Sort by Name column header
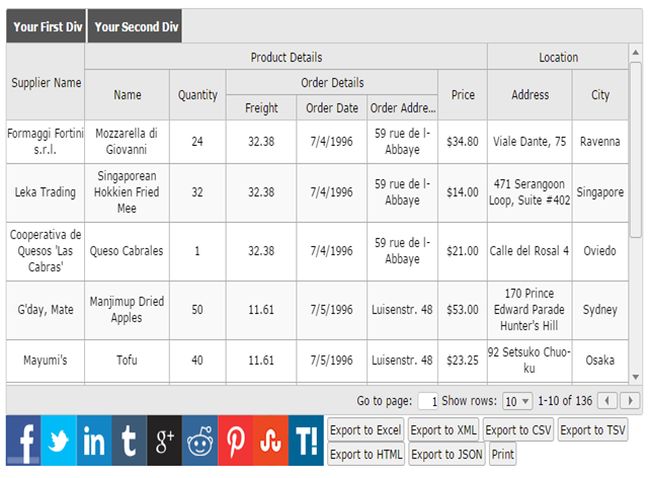This screenshot has width=650, height=478. [127, 95]
